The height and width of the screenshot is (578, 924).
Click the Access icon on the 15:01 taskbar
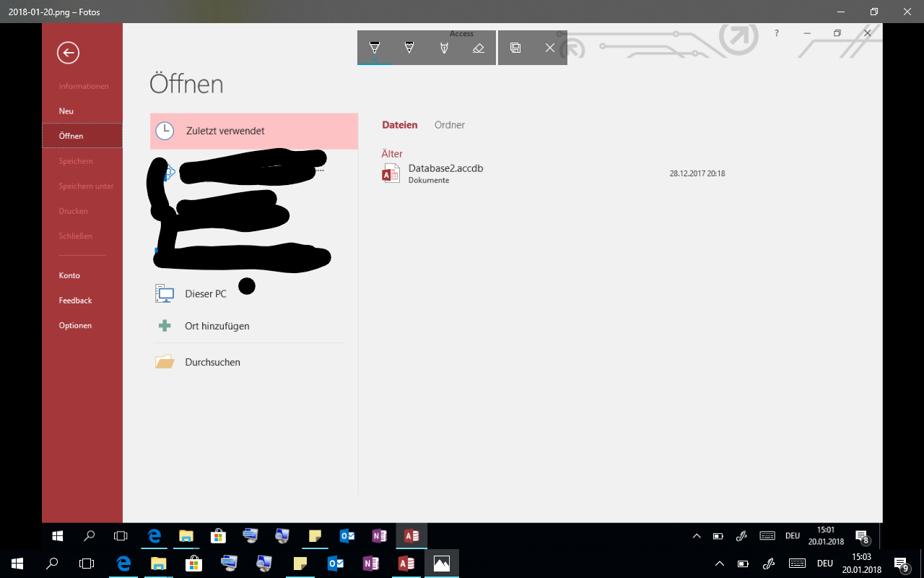click(411, 536)
